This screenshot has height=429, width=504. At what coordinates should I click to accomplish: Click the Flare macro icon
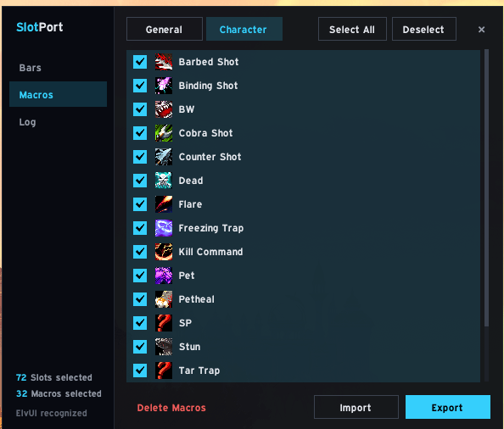tap(164, 204)
